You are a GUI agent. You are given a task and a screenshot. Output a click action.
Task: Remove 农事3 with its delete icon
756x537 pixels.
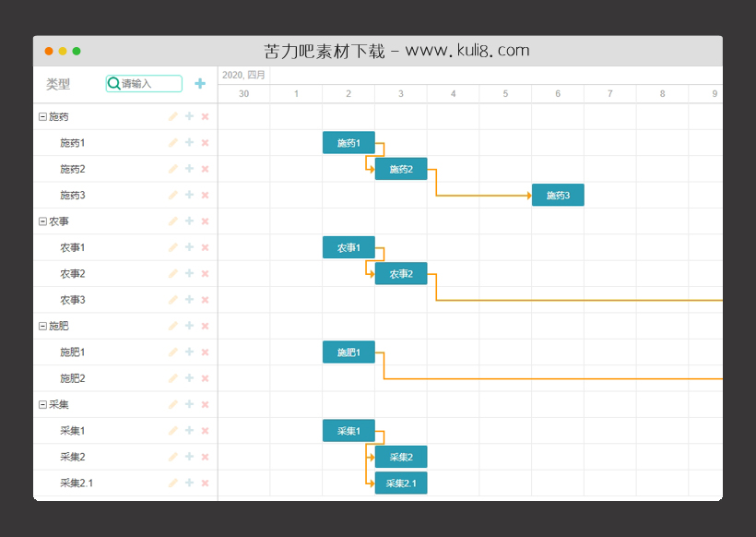[x=205, y=300]
